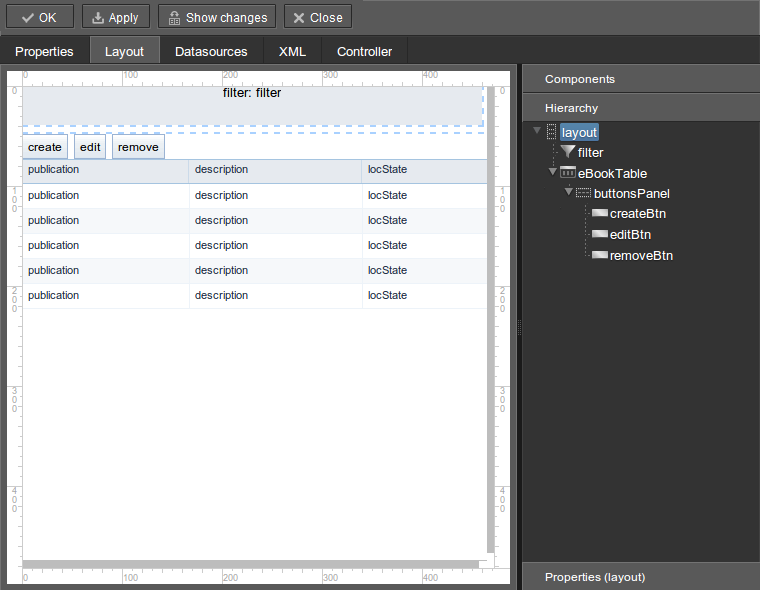Screen dimensions: 760x590
Task: Collapse the layout tree node arrow
Action: [x=537, y=130]
